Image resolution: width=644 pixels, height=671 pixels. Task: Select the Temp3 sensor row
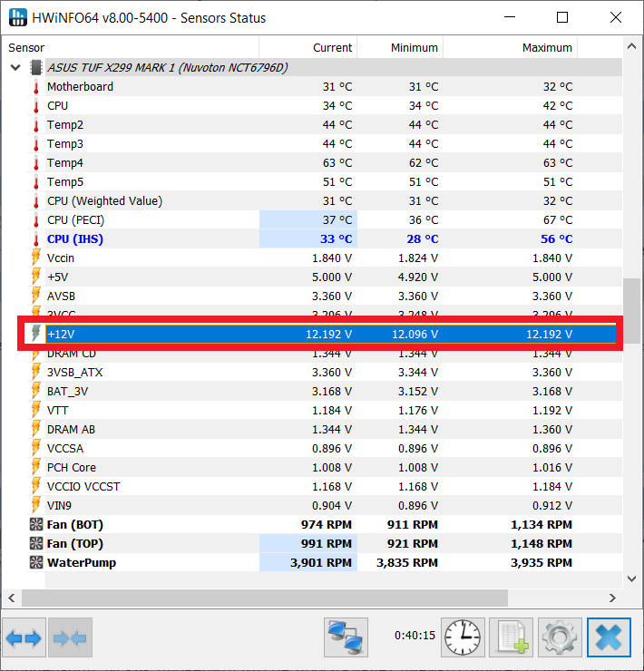click(x=326, y=144)
